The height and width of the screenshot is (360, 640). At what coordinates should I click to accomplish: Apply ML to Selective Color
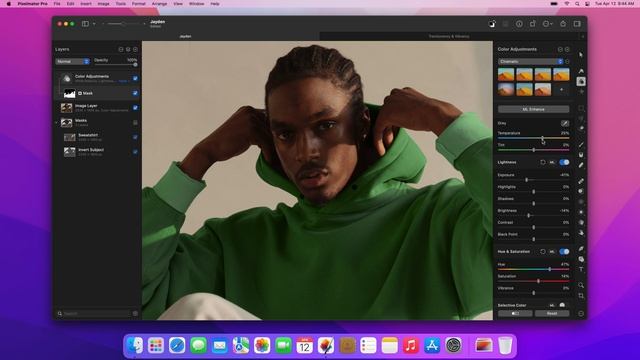click(552, 305)
